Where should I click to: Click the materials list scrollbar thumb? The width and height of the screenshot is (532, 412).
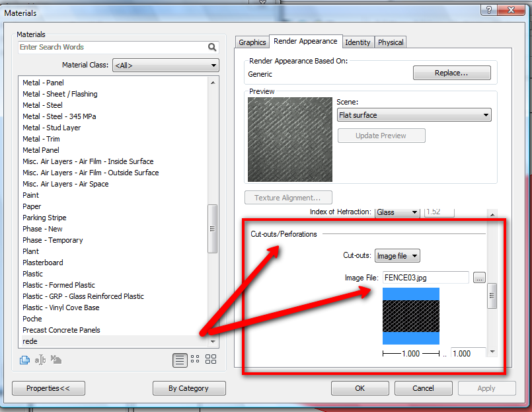[x=212, y=229]
